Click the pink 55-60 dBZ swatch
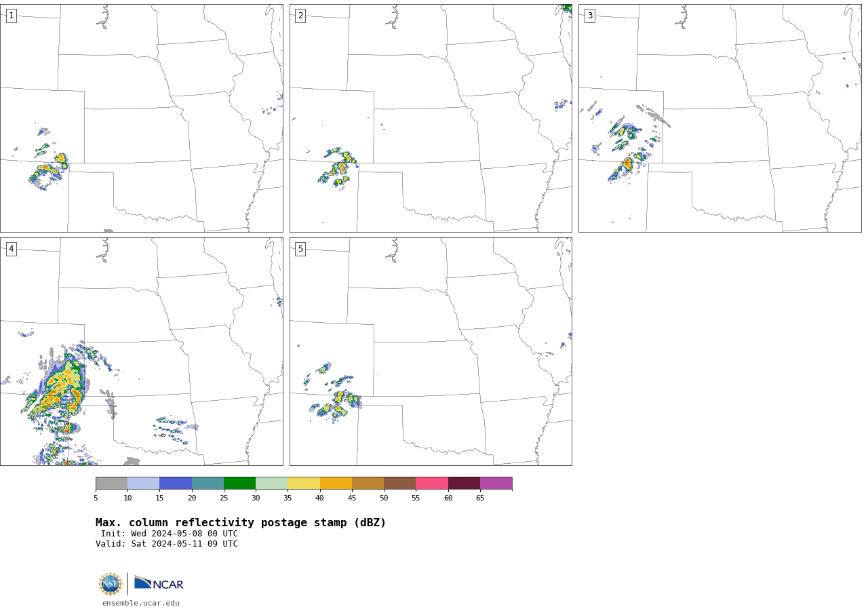 [432, 483]
